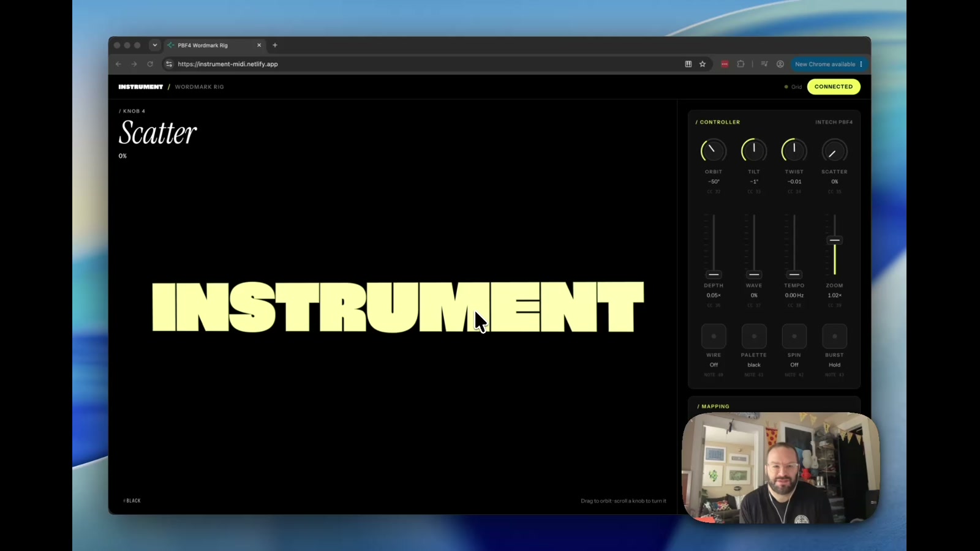Close the PBF4 Wordmark Rig tab
Screen dimensions: 980x551
(259, 45)
